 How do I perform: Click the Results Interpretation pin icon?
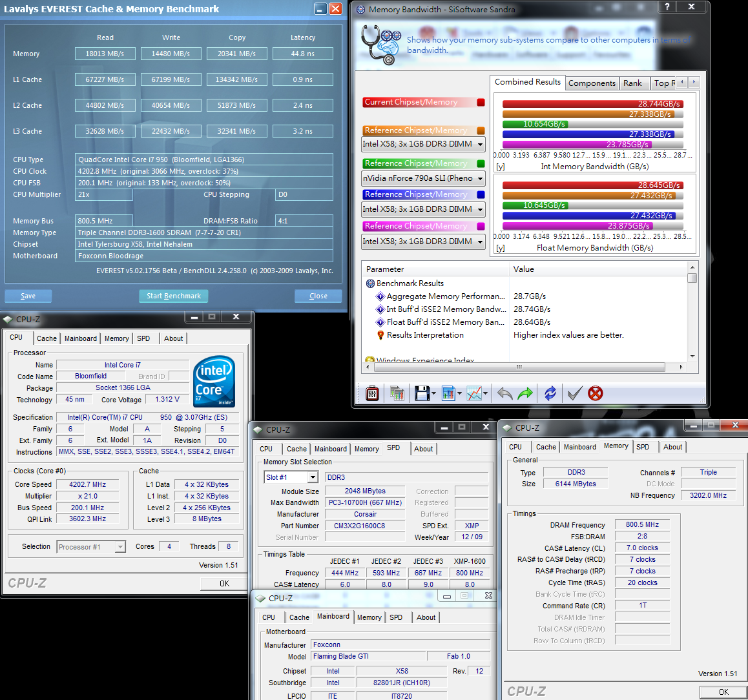click(x=380, y=335)
